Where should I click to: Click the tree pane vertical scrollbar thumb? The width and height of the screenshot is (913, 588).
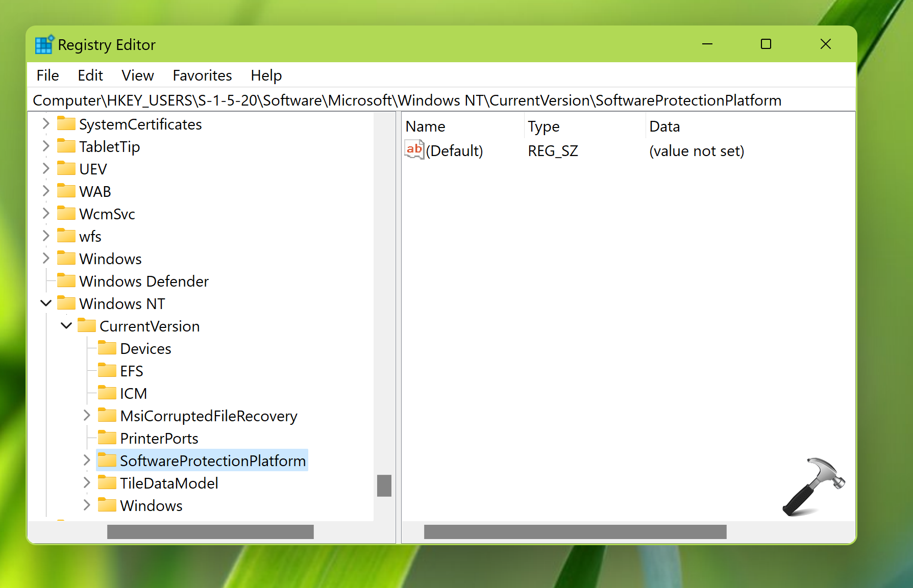(x=384, y=485)
